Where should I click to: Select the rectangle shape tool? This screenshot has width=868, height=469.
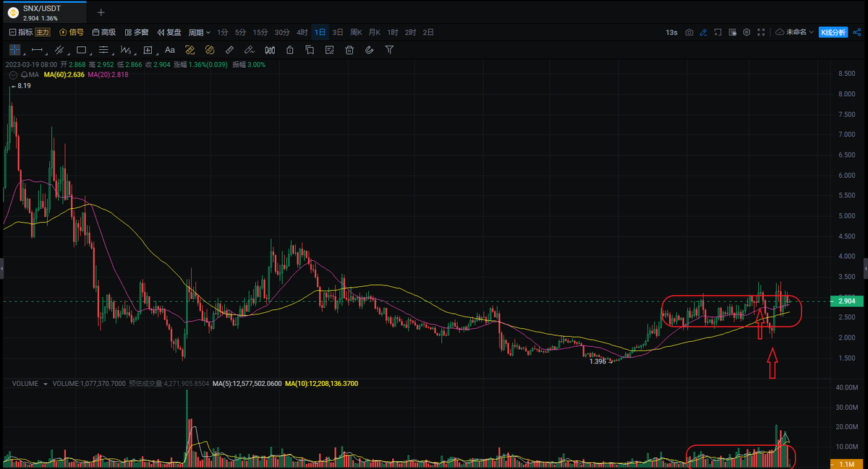tap(81, 50)
